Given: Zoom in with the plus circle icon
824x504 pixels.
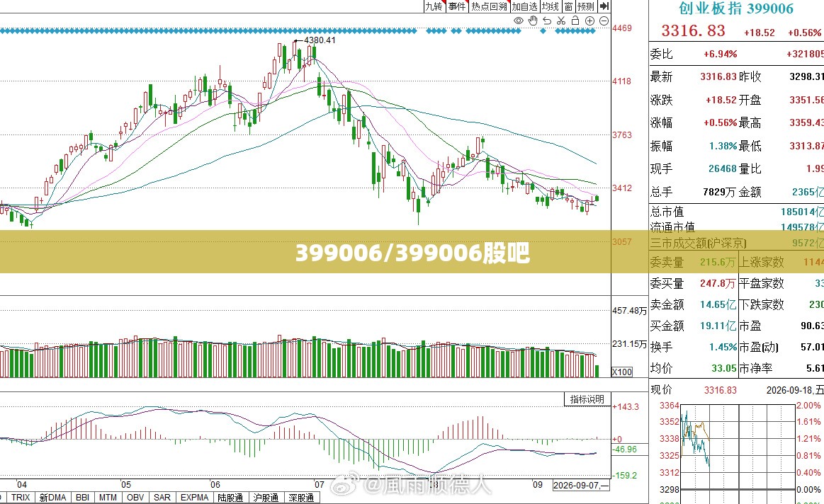Looking at the screenshot, I should click(x=589, y=21).
